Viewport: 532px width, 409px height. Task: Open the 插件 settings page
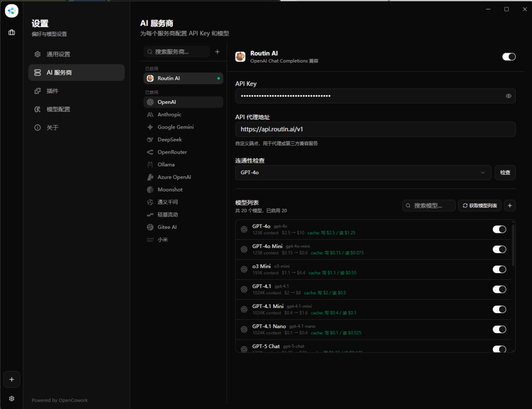pos(76,91)
